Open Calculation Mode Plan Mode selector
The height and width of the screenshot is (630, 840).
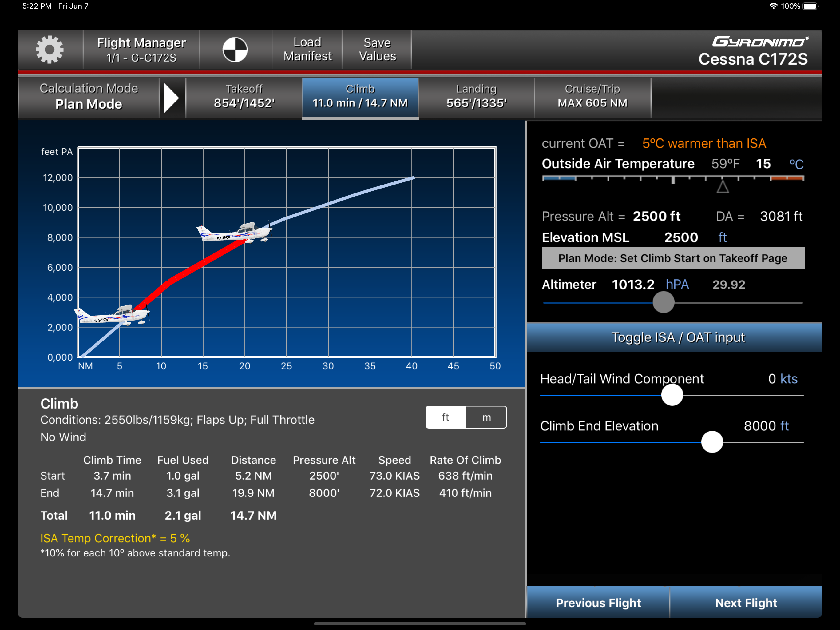click(89, 97)
